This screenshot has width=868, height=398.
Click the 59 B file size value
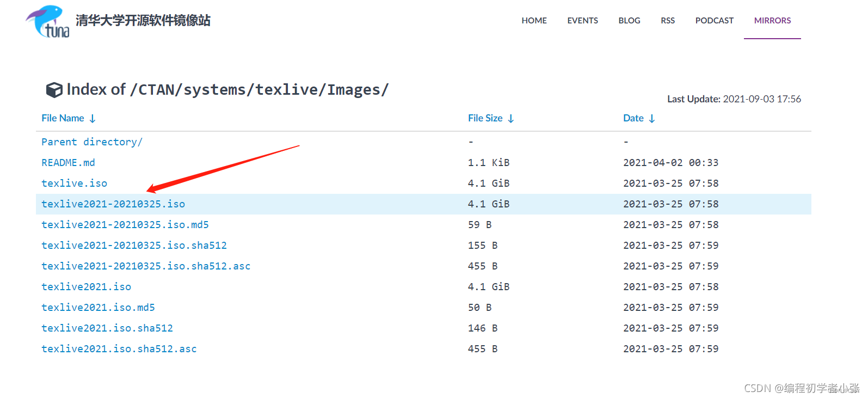point(480,225)
